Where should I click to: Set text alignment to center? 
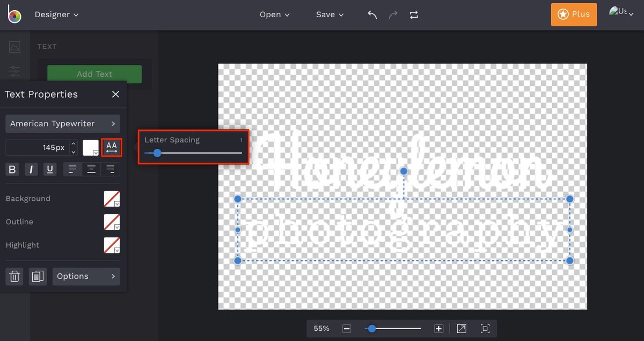(x=91, y=169)
